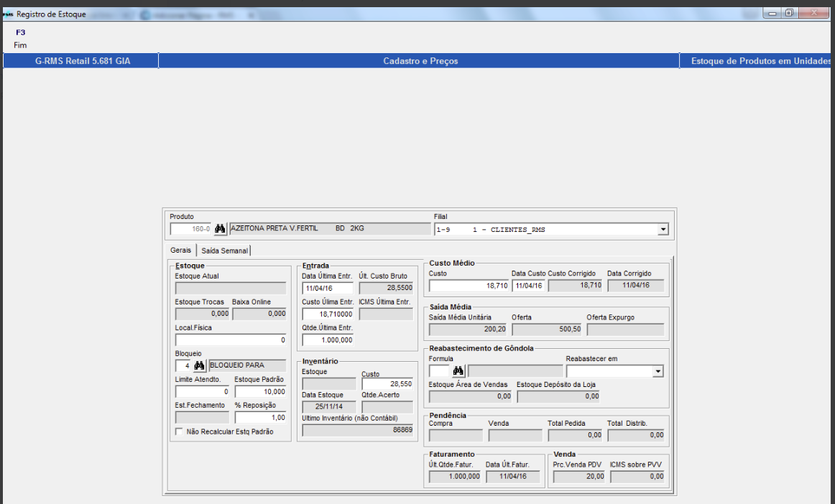Click Baixa Online value 0,000
The height and width of the screenshot is (504, 835).
pos(259,314)
